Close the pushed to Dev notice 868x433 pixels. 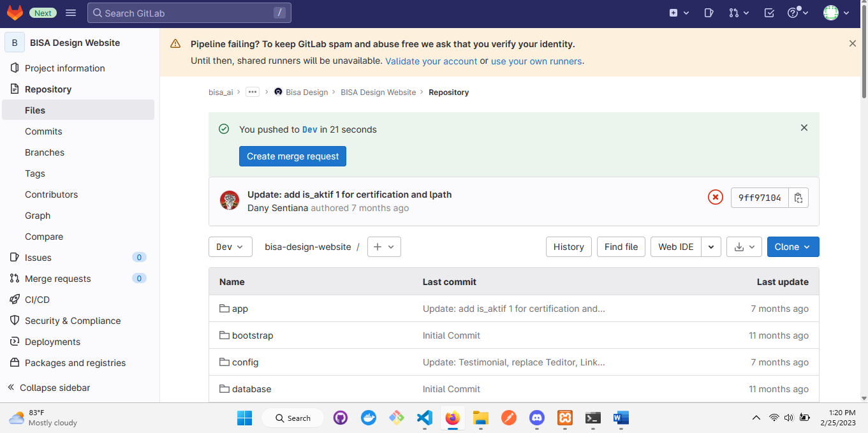click(x=804, y=128)
